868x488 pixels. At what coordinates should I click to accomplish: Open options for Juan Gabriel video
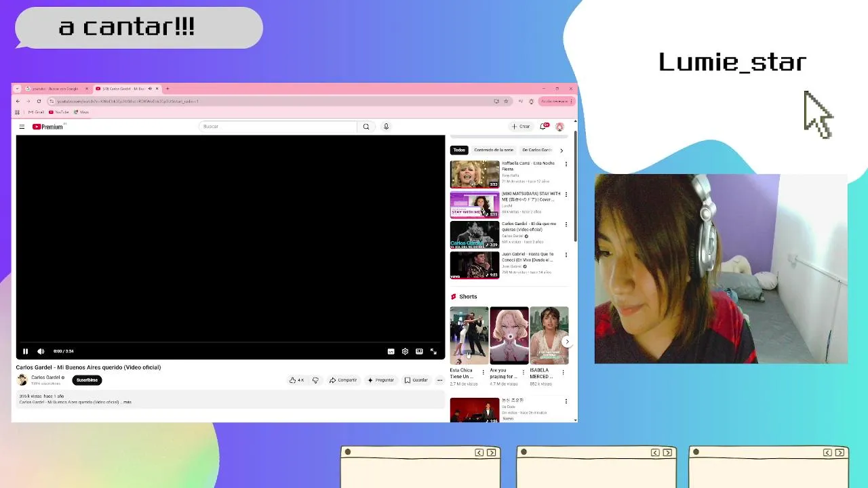point(566,255)
